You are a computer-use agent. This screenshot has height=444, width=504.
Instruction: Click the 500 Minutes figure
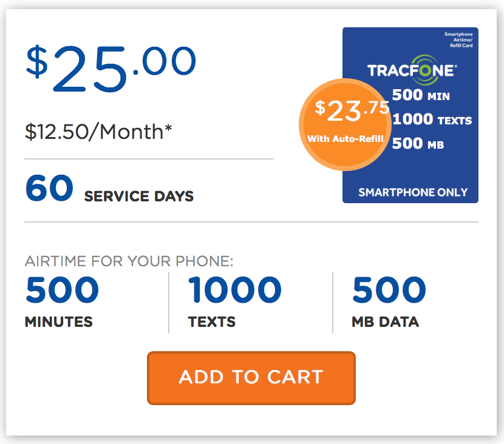[63, 289]
